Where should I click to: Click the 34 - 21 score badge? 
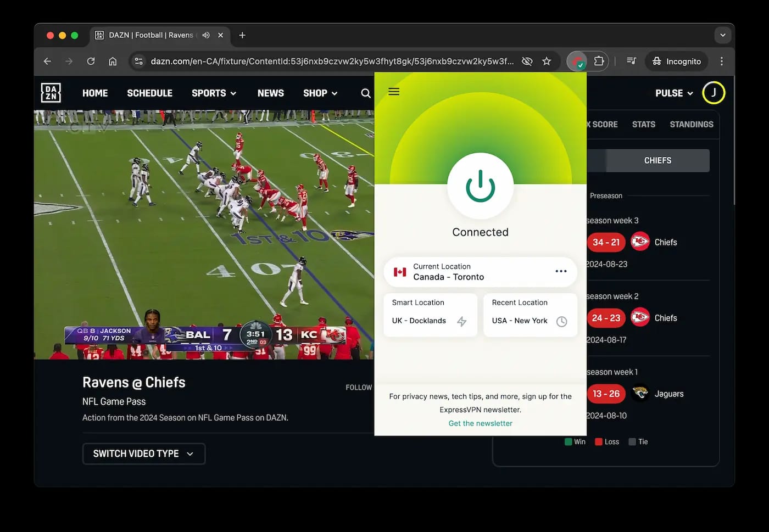pos(606,242)
